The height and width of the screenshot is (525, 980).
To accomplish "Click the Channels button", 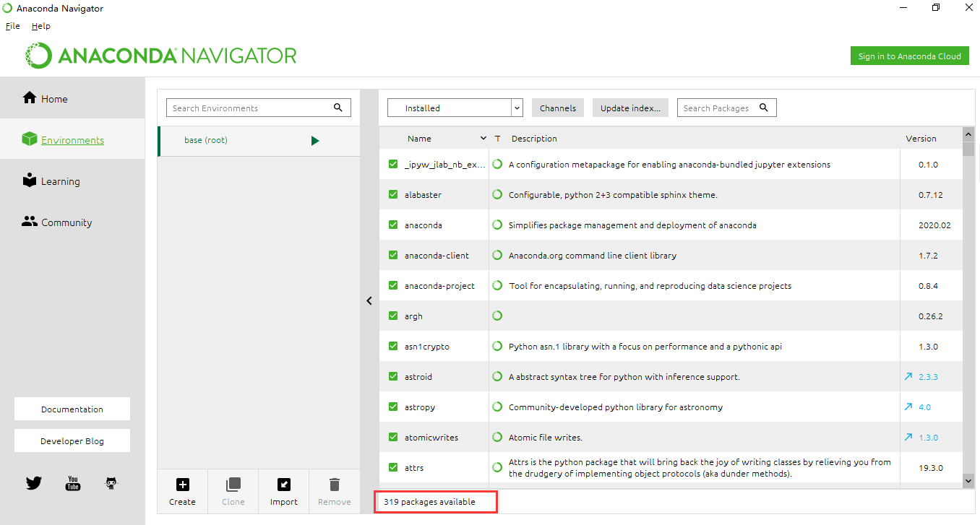I will (558, 108).
